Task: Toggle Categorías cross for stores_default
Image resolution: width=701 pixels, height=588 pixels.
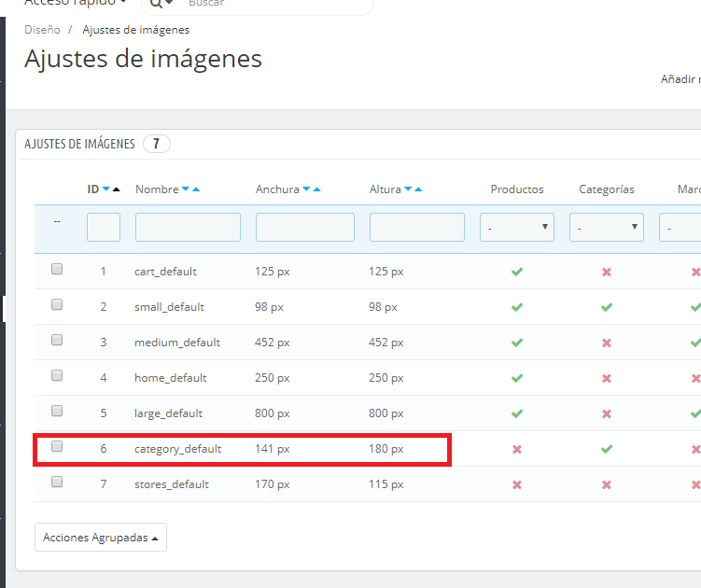Action: 606,484
